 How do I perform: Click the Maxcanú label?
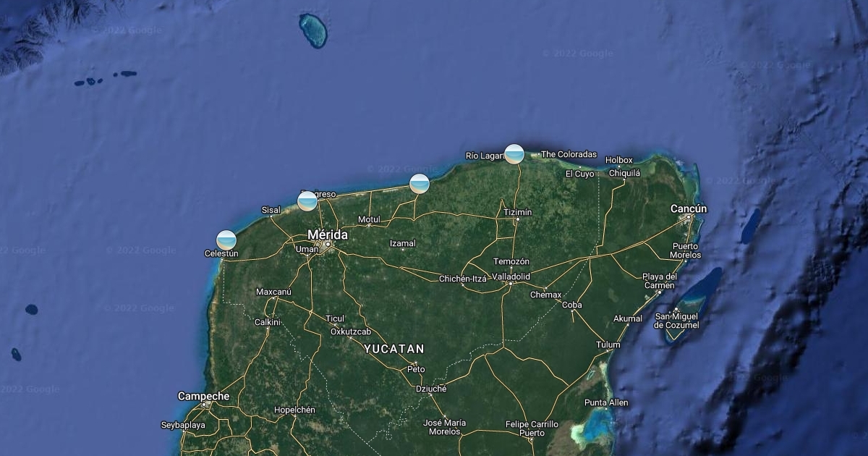point(273,292)
